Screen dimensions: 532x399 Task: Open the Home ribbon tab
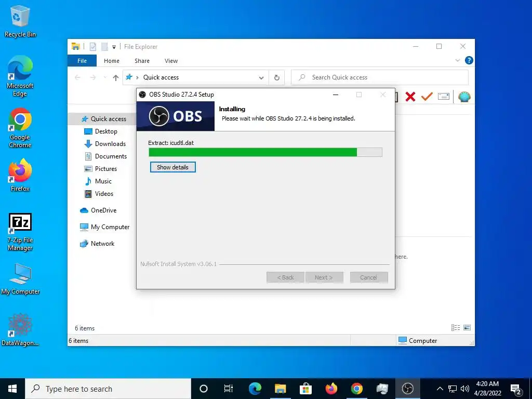112,61
